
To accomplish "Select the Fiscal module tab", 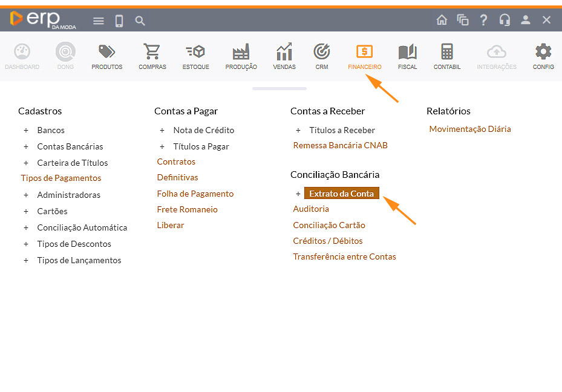I will [x=407, y=56].
